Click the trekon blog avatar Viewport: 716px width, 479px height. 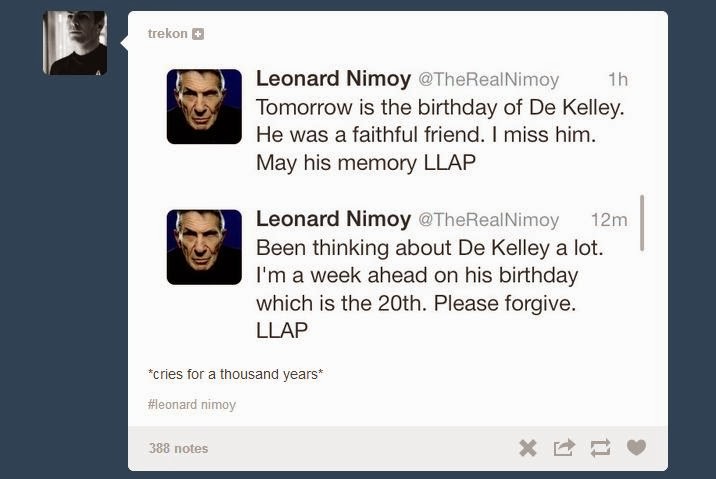coord(75,43)
